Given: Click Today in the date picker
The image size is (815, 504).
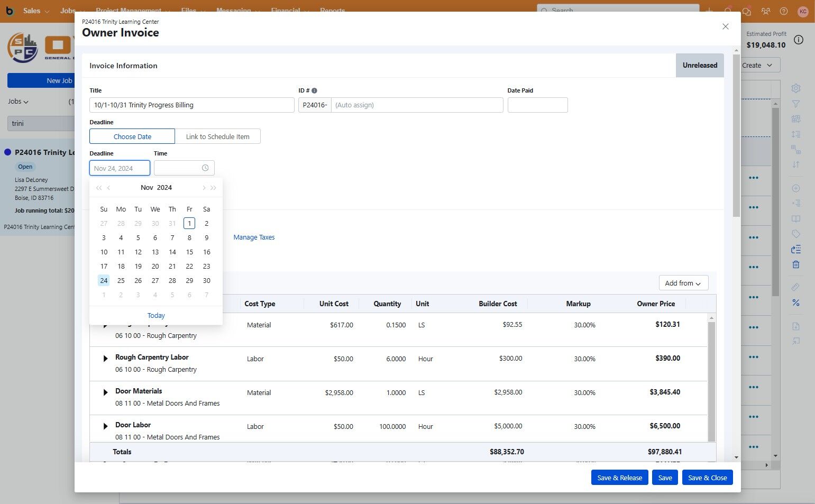Looking at the screenshot, I should click(x=156, y=316).
